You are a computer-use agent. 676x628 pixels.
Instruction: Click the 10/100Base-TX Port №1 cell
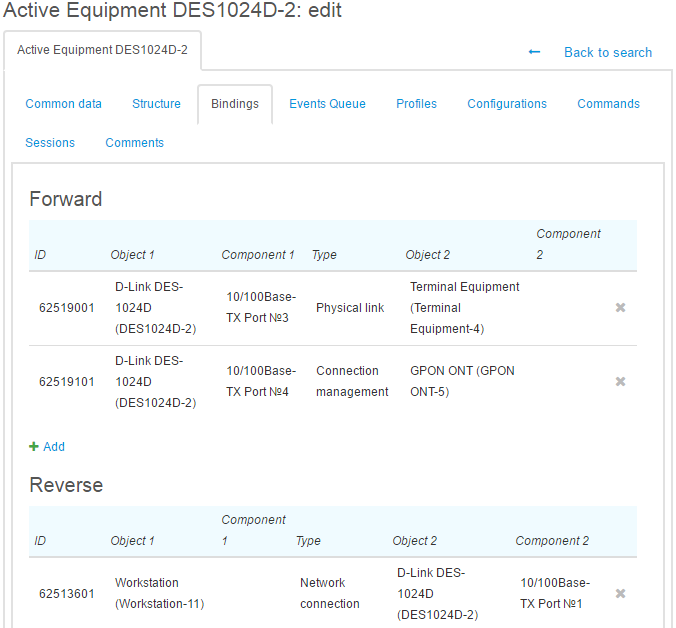click(555, 594)
